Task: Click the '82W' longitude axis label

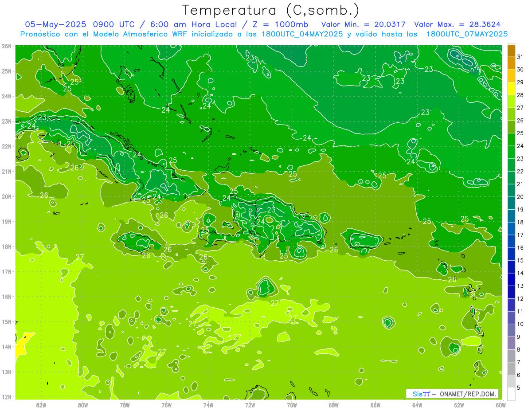Action: click(41, 404)
